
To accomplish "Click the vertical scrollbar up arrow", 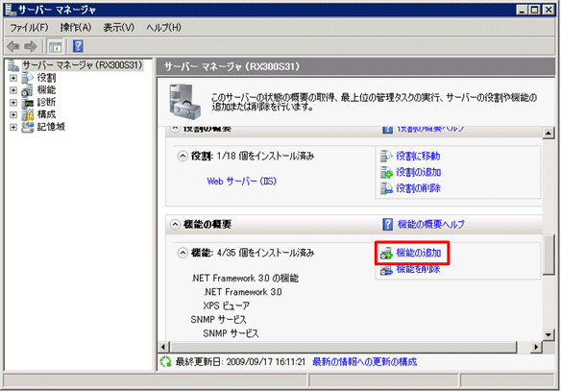I will coord(549,134).
